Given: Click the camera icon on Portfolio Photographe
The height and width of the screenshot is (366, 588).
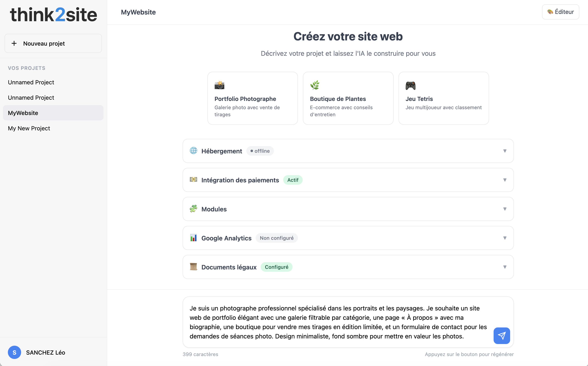Looking at the screenshot, I should point(219,85).
